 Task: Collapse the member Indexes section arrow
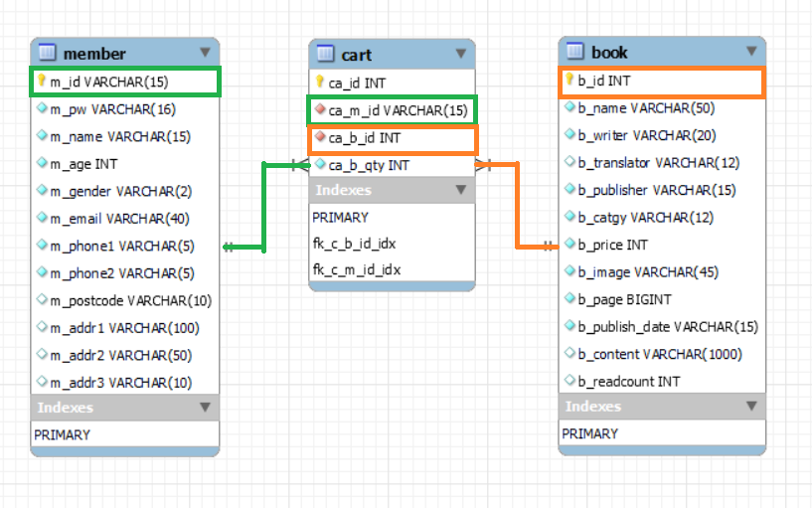(205, 407)
